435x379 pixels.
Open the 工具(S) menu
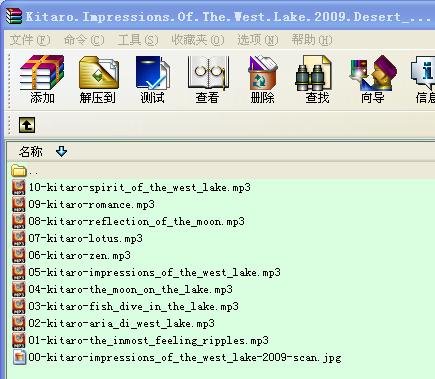point(138,40)
